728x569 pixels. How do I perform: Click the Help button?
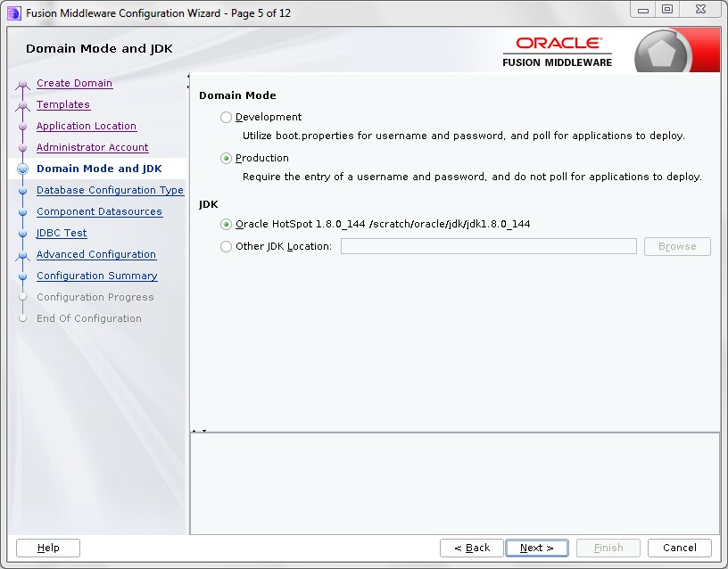point(48,548)
